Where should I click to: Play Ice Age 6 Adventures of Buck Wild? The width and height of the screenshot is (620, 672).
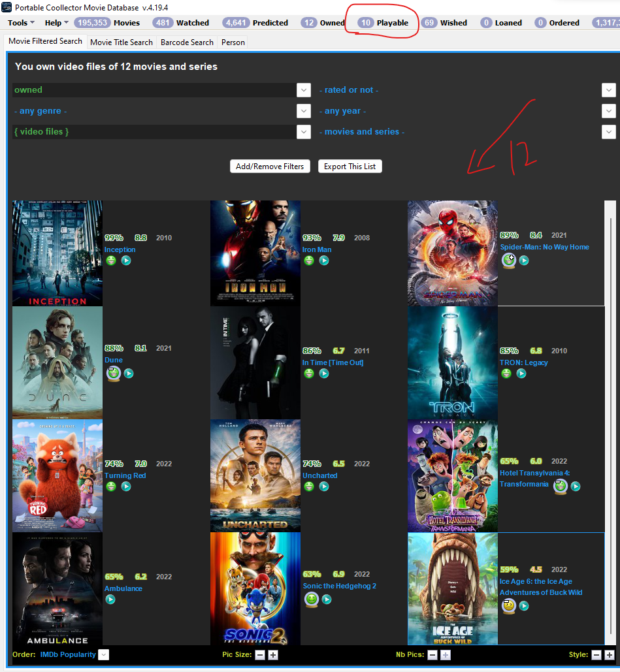(524, 605)
